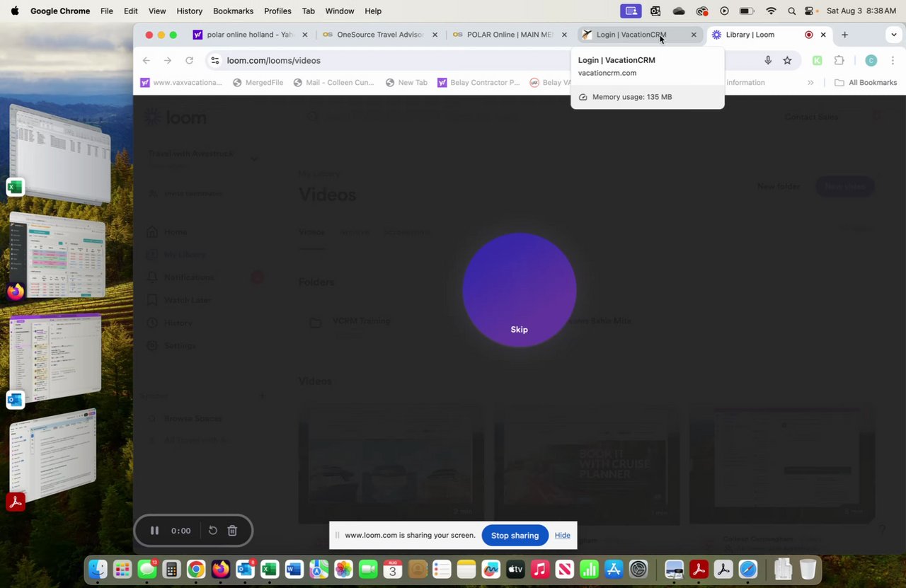906x588 pixels.
Task: Open Chrome profile avatar C
Action: 871,61
